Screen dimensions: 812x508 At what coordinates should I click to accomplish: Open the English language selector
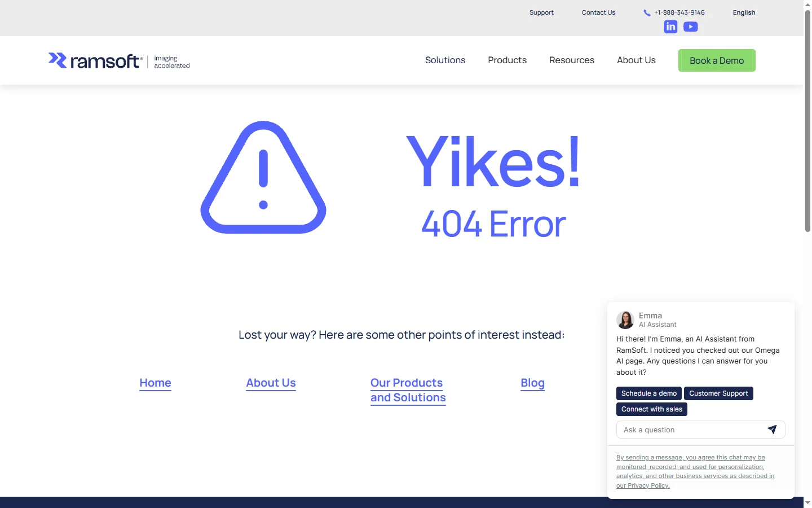(x=744, y=12)
